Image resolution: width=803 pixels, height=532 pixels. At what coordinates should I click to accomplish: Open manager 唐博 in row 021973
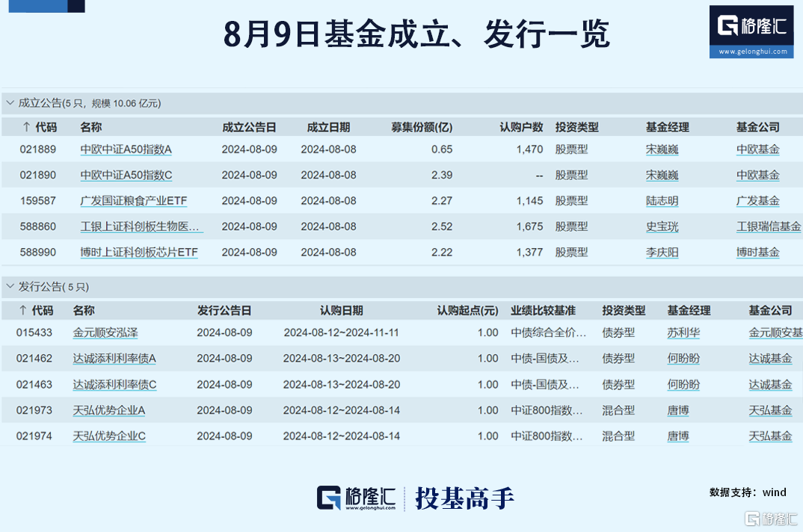click(678, 410)
